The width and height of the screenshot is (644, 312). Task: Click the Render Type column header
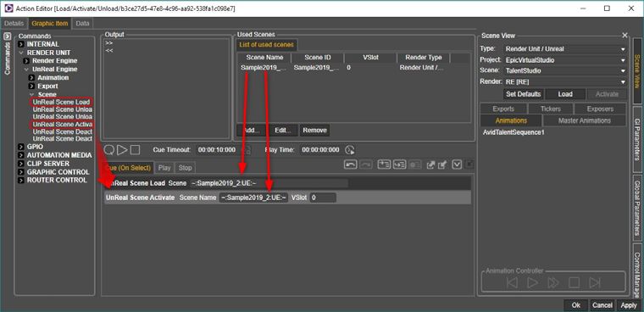click(x=424, y=58)
